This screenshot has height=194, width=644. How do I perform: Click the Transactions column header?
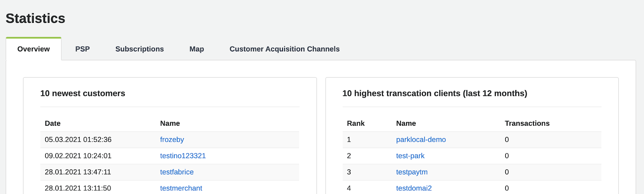tap(527, 123)
